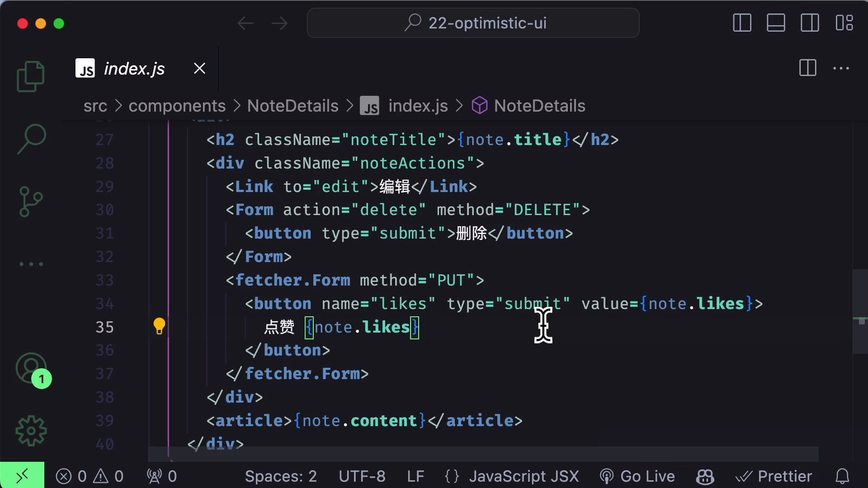Select the index.js editor tab
868x488 pixels.
134,68
